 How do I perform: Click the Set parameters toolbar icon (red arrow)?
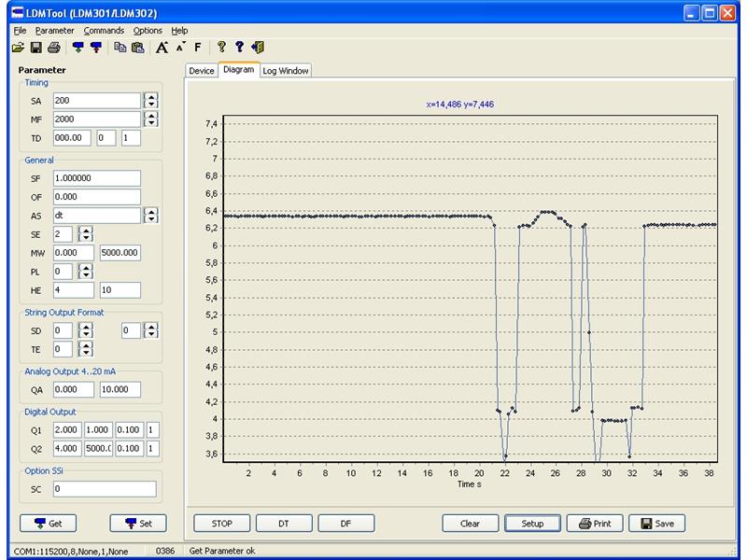pyautogui.click(x=96, y=48)
